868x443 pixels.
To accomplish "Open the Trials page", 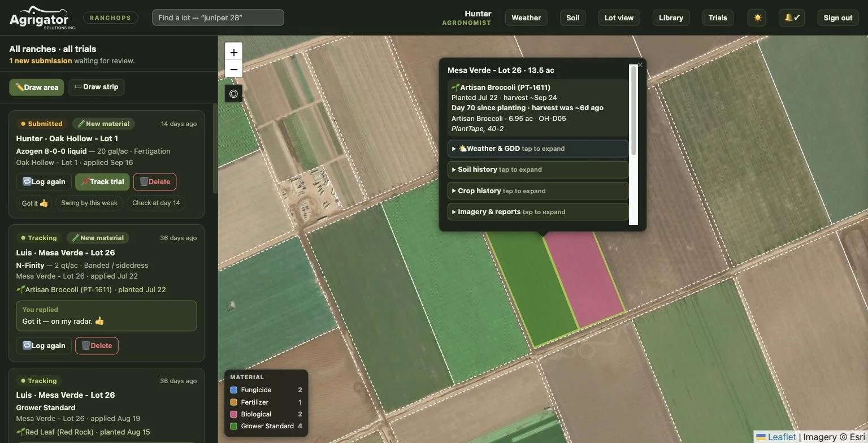I will (718, 18).
